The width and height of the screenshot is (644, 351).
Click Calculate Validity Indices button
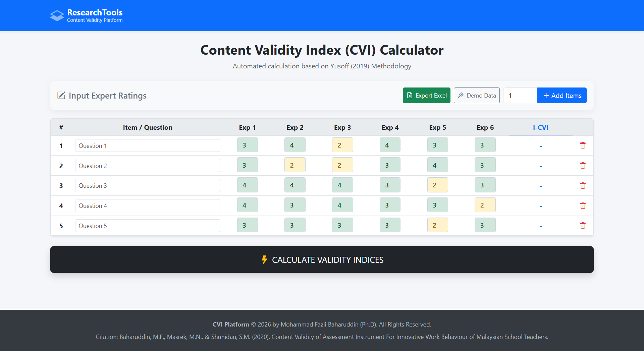pyautogui.click(x=322, y=259)
